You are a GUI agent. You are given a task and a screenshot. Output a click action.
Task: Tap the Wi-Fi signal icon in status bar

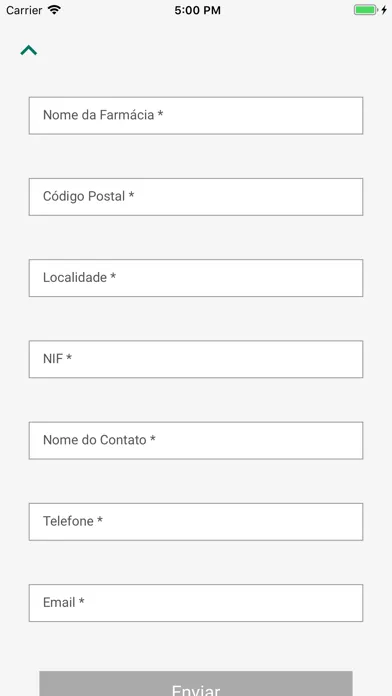point(54,10)
